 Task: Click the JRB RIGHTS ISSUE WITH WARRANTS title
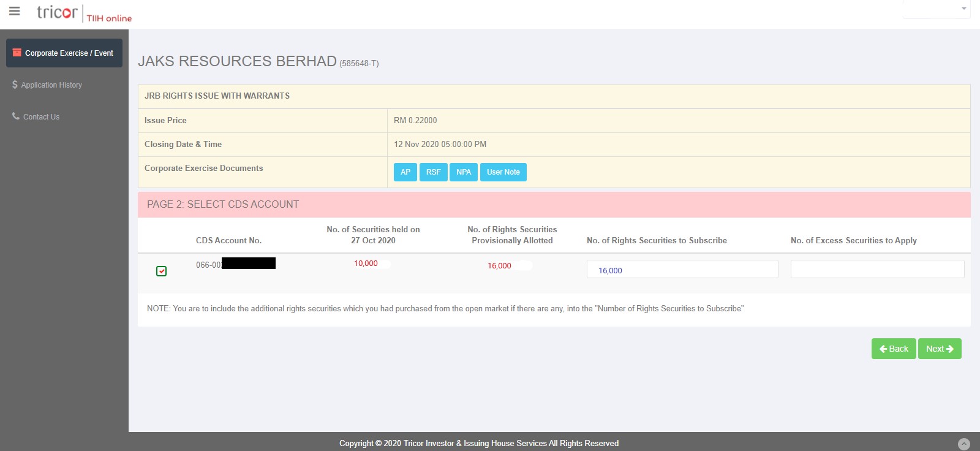[217, 96]
